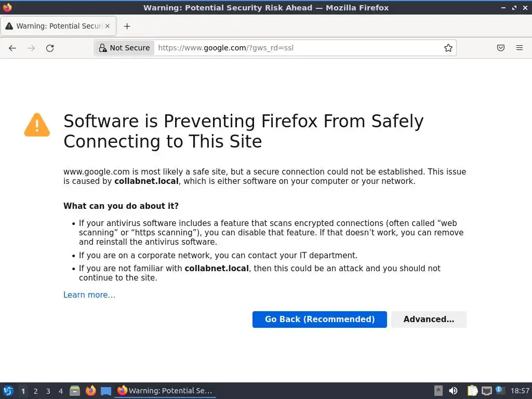Launch the file manager from the taskbar
The image size is (532, 399).
pyautogui.click(x=75, y=391)
